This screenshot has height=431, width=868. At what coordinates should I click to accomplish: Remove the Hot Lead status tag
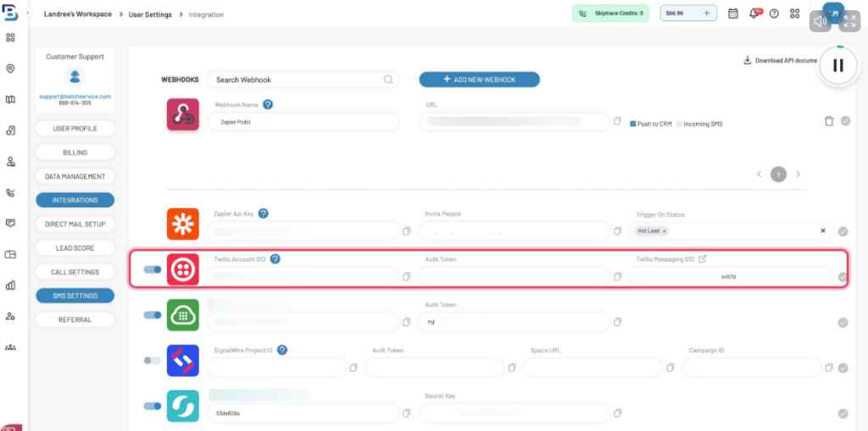(665, 231)
